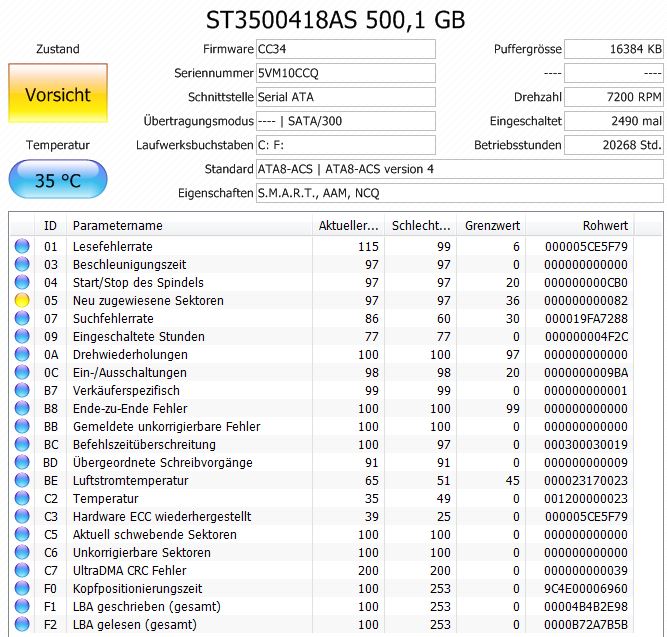
Task: Click the status icon for Start/Stop des Spindels
Action: pos(22,282)
